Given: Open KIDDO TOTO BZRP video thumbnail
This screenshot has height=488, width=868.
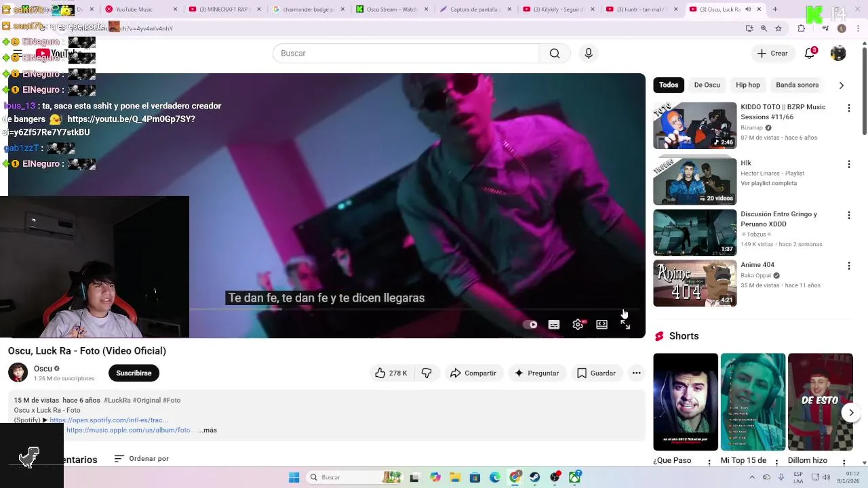Looking at the screenshot, I should coord(695,125).
